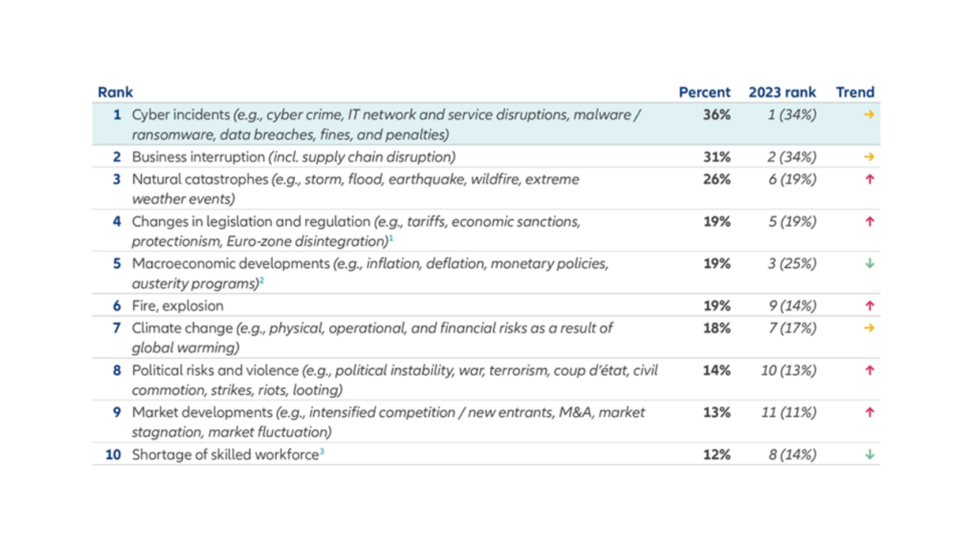
Task: Click the 36% value for Cyber incidents
Action: point(717,115)
